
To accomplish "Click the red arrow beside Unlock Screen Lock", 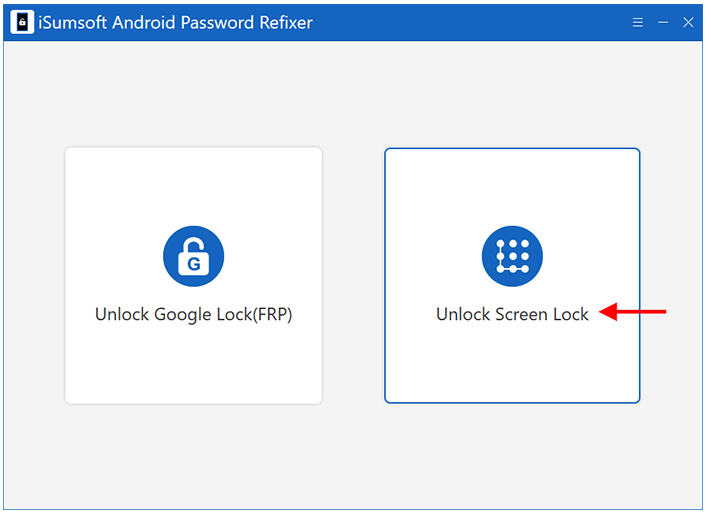I will pyautogui.click(x=633, y=312).
